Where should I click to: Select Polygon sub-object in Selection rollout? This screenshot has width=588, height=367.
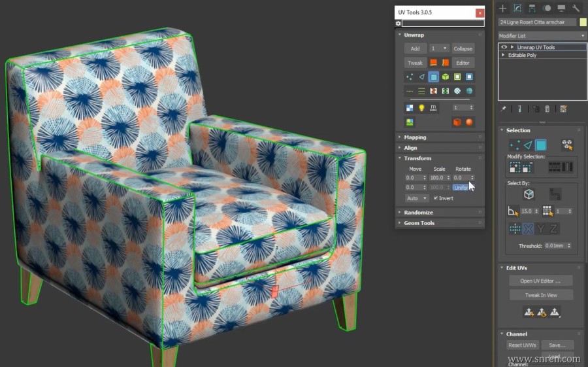[540, 145]
